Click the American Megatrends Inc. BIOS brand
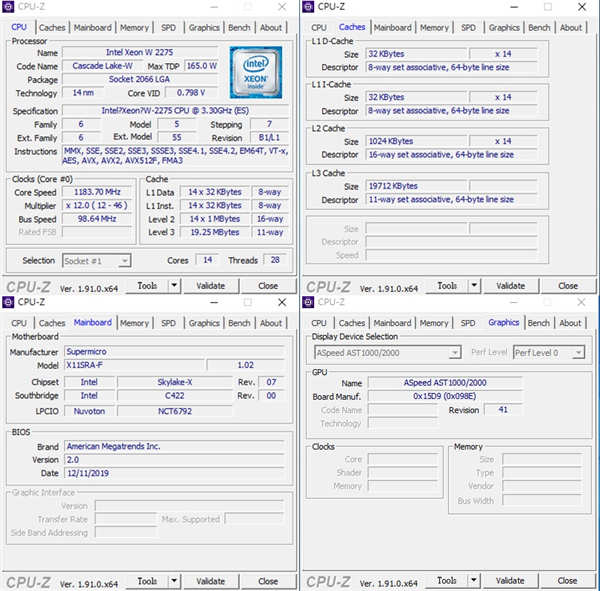The image size is (600, 591). coord(174,446)
